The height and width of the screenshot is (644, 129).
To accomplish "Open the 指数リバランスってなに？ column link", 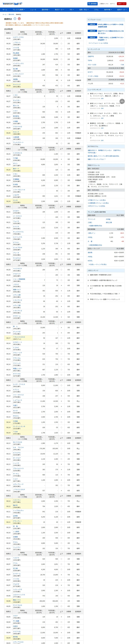I will coord(96,159).
